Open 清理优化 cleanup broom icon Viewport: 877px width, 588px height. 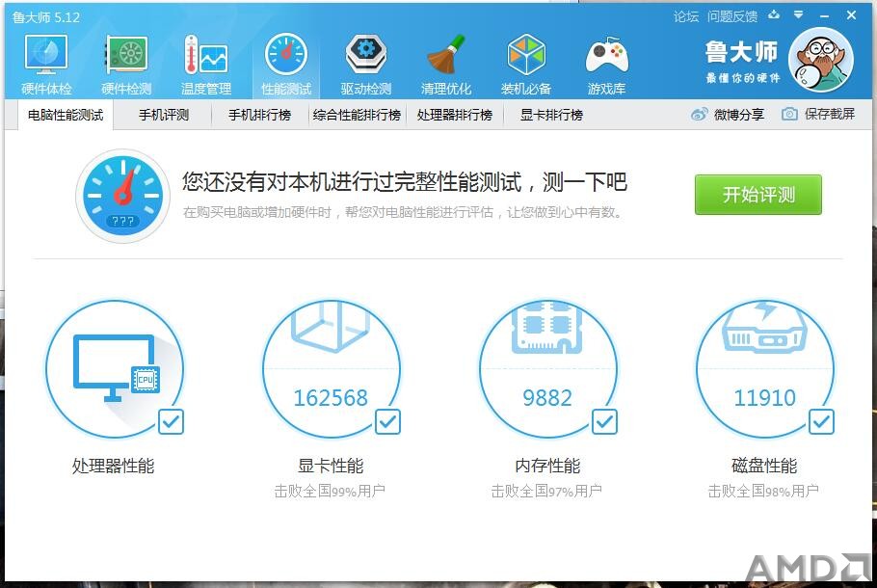tap(446, 64)
